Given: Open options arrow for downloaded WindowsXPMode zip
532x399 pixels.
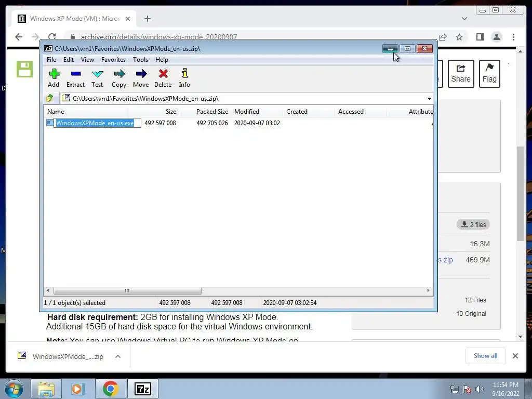Looking at the screenshot, I should point(118,356).
